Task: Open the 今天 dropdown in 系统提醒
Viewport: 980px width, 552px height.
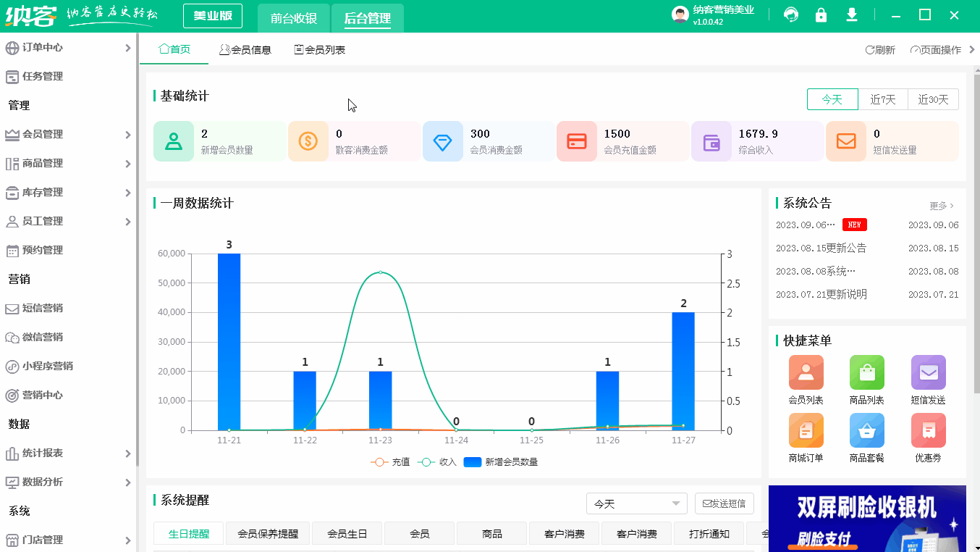Action: pyautogui.click(x=635, y=503)
